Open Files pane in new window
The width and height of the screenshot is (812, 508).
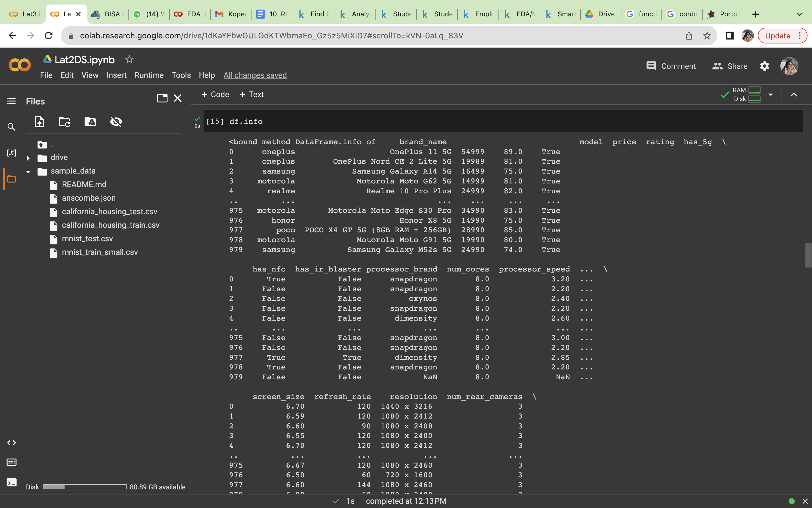pyautogui.click(x=162, y=98)
